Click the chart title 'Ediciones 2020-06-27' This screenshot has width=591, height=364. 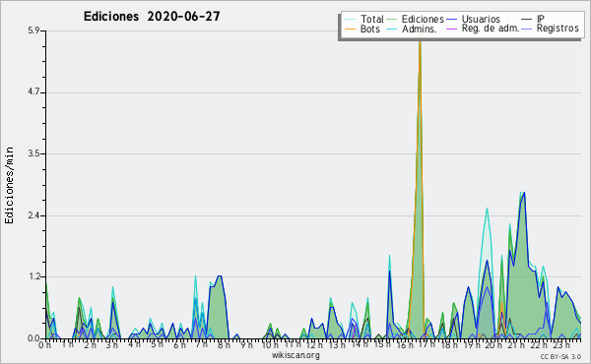coord(152,17)
